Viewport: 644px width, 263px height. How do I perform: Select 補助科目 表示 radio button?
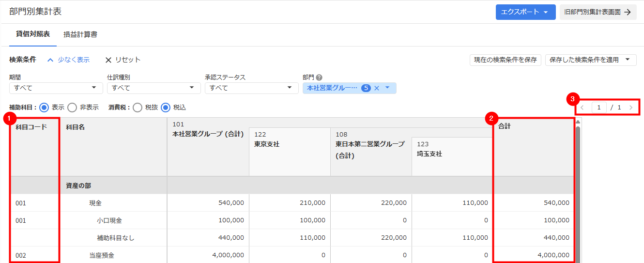pos(44,108)
